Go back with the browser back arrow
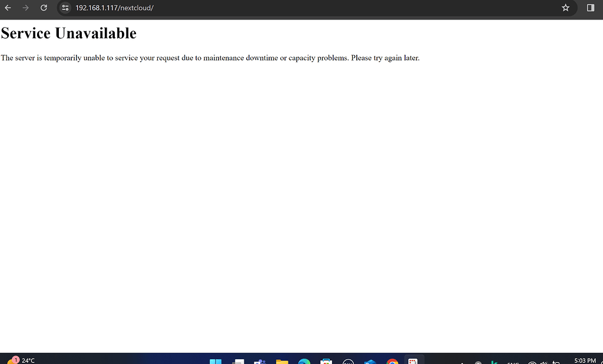This screenshot has height=364, width=603. pos(8,8)
